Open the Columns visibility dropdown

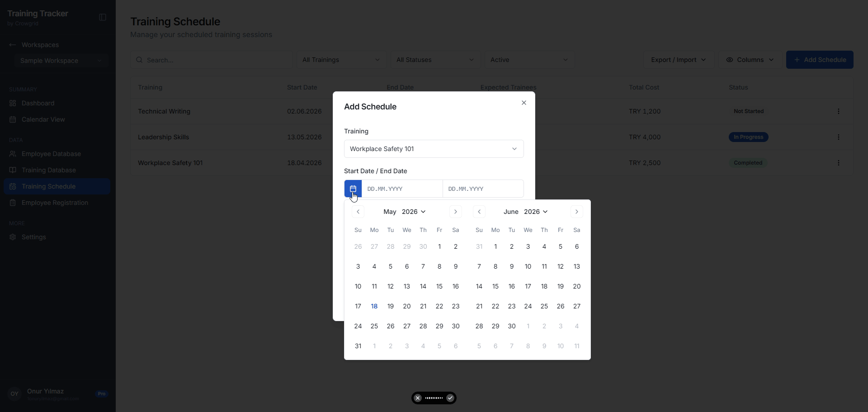[750, 60]
